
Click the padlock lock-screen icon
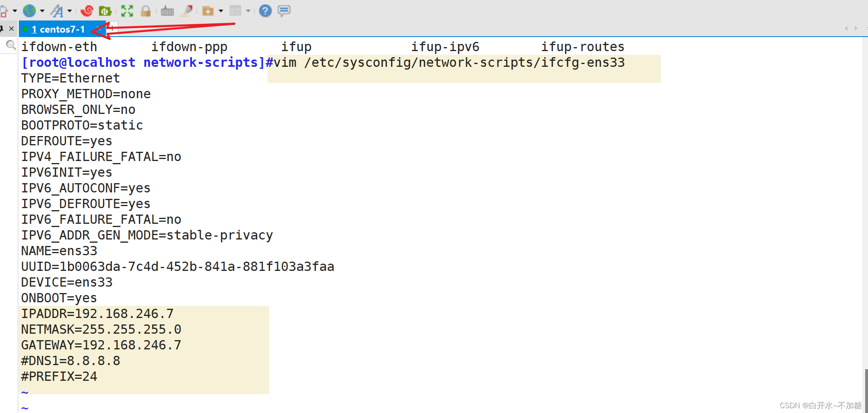coord(146,11)
